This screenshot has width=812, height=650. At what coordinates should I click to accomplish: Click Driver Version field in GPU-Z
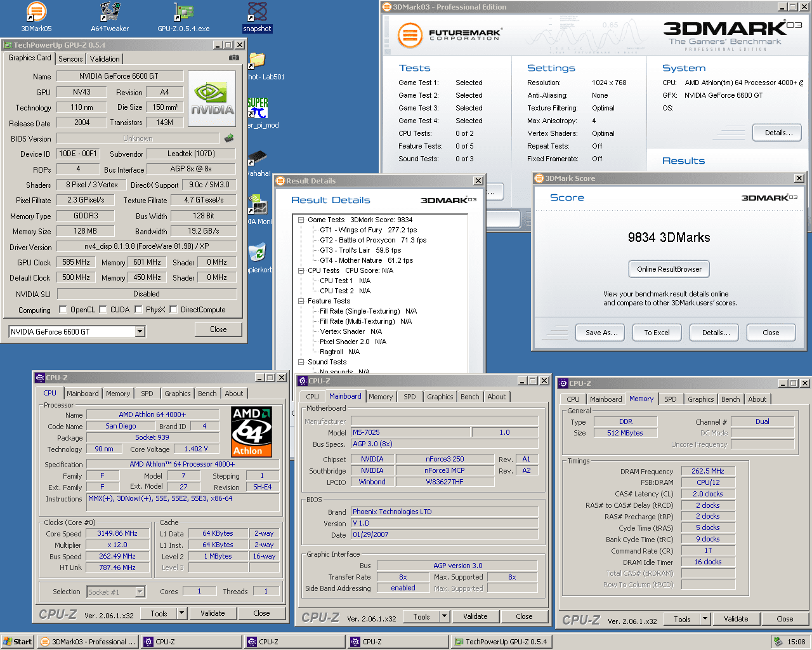(147, 246)
